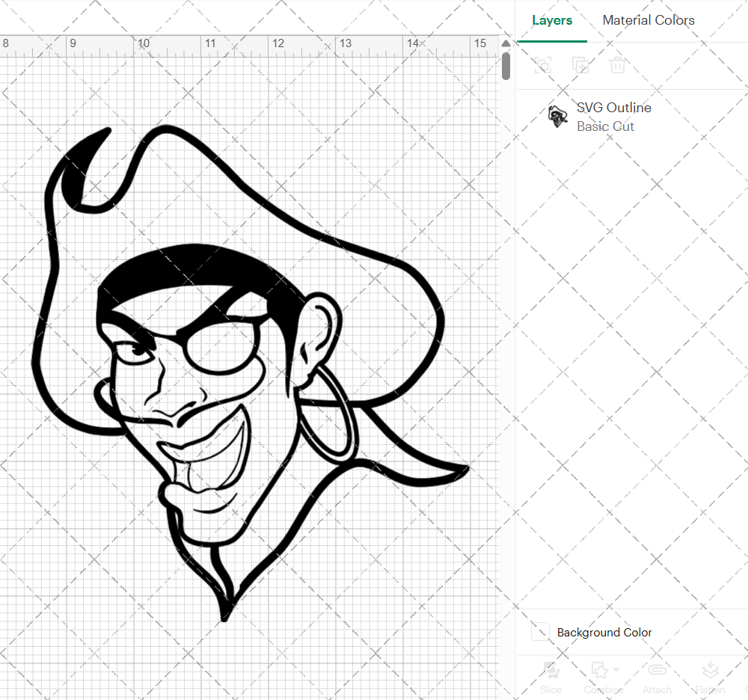The width and height of the screenshot is (748, 700).
Task: Open the Background Color swatch
Action: (540, 632)
